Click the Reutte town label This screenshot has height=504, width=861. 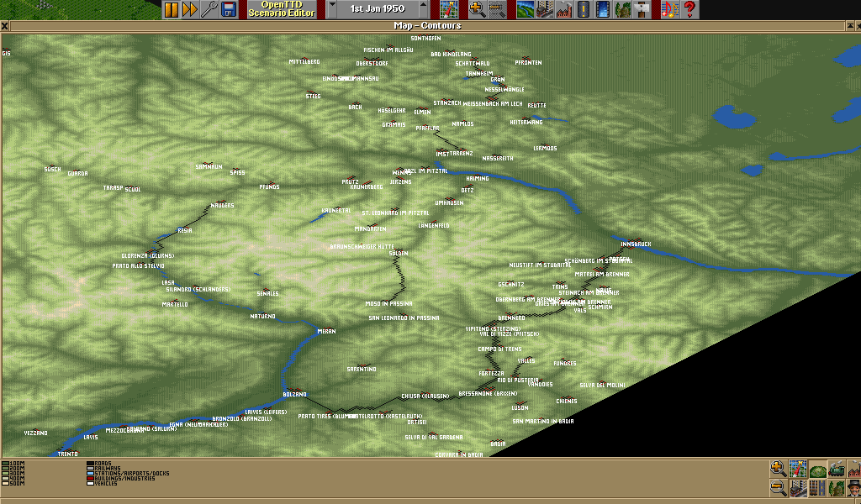[x=536, y=105]
